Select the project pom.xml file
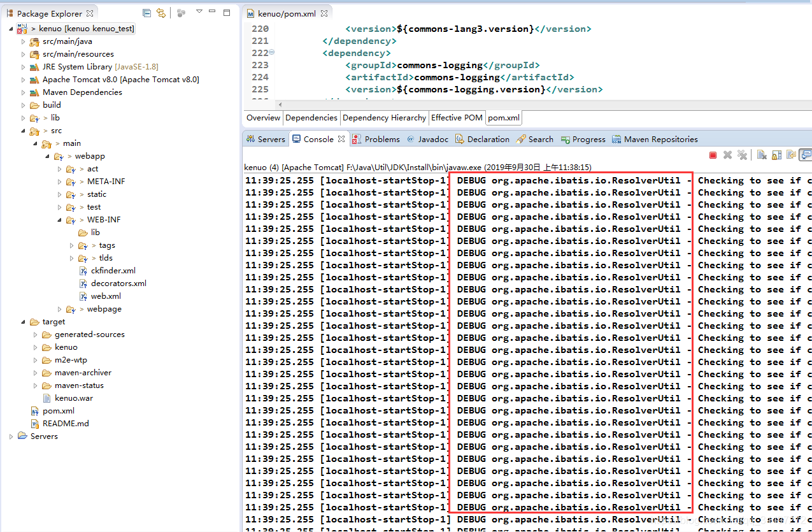Image resolution: width=812 pixels, height=532 pixels. click(x=59, y=411)
